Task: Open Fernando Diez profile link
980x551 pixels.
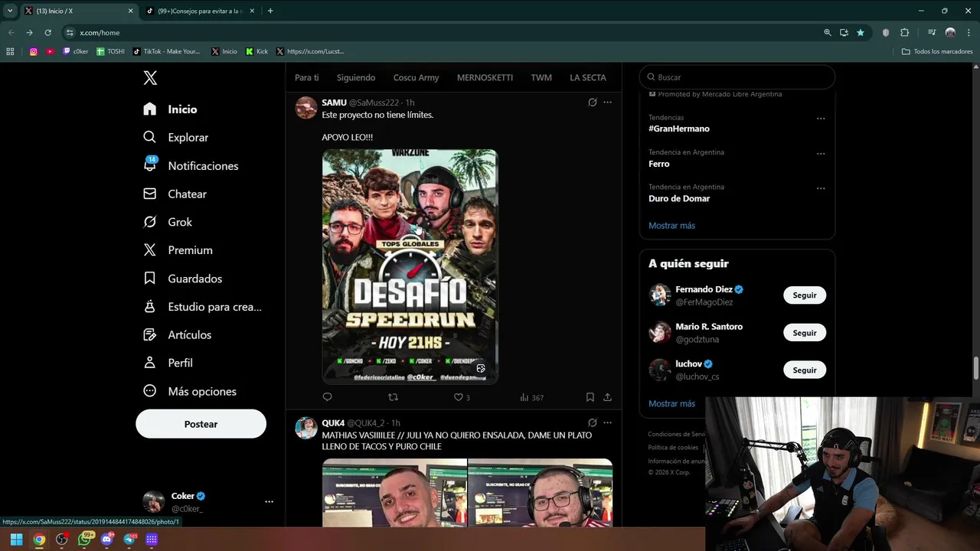Action: pyautogui.click(x=704, y=290)
